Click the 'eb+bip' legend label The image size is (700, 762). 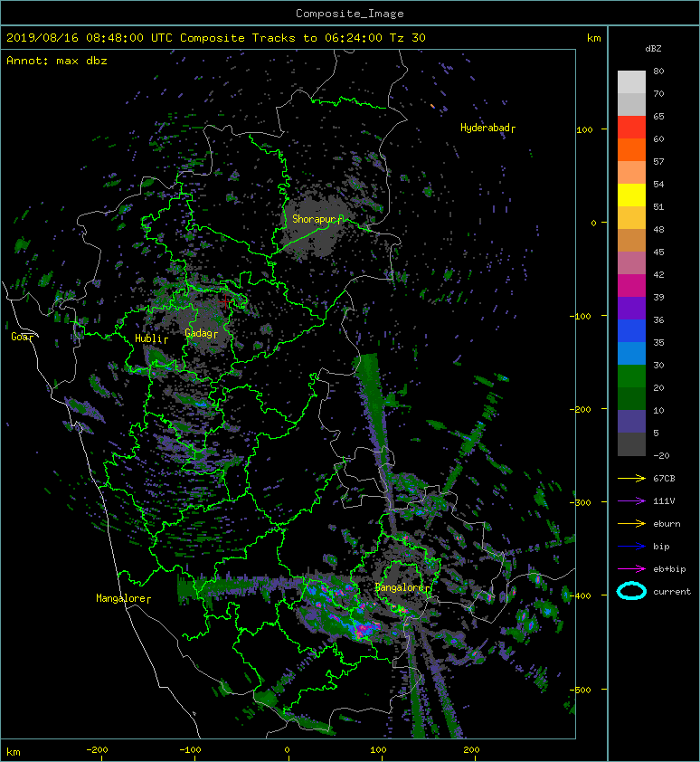coord(669,569)
